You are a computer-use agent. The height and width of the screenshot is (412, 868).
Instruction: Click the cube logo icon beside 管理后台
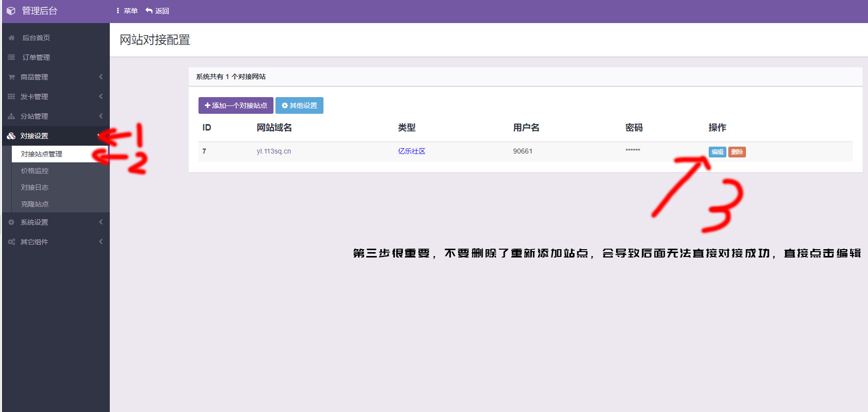point(11,11)
